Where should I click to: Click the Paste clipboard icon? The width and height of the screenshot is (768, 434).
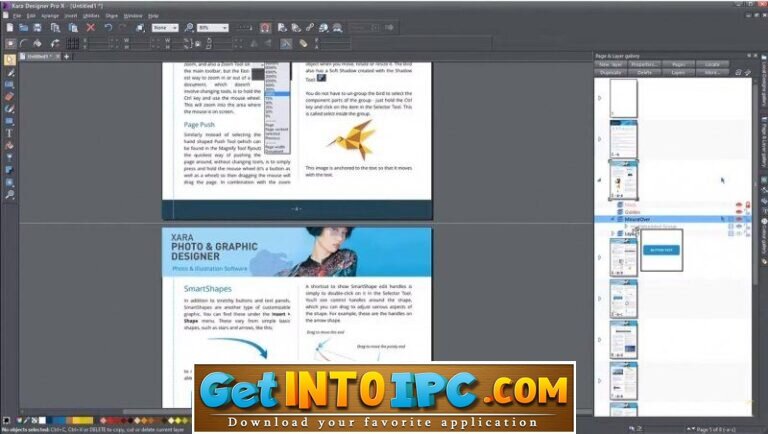point(72,28)
